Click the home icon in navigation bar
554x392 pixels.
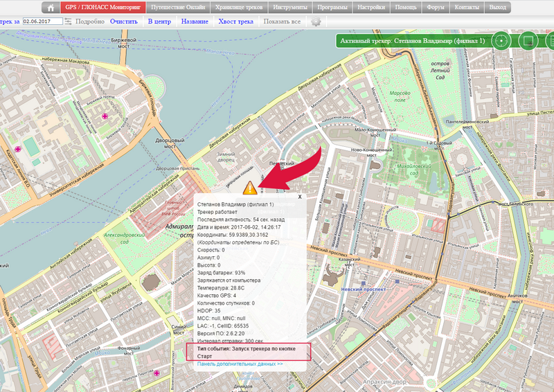click(x=51, y=8)
